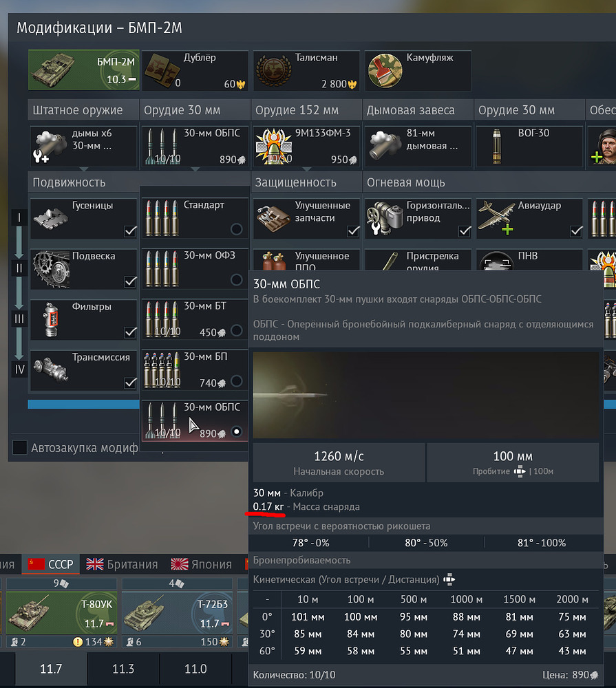The width and height of the screenshot is (616, 688).
Task: Select the Улучшенные запчасти toolkit icon
Action: click(275, 218)
